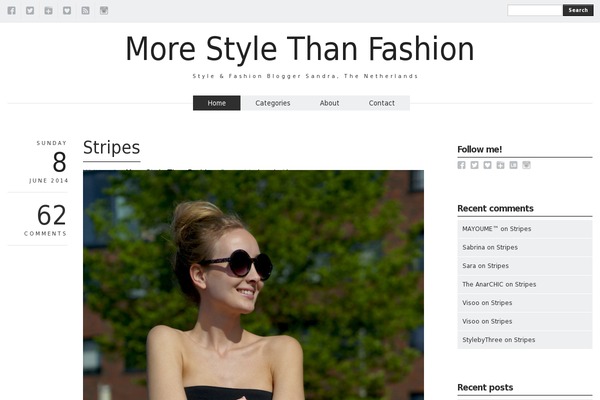Click the Recent comments heading
The image size is (600, 400).
pyautogui.click(x=495, y=208)
